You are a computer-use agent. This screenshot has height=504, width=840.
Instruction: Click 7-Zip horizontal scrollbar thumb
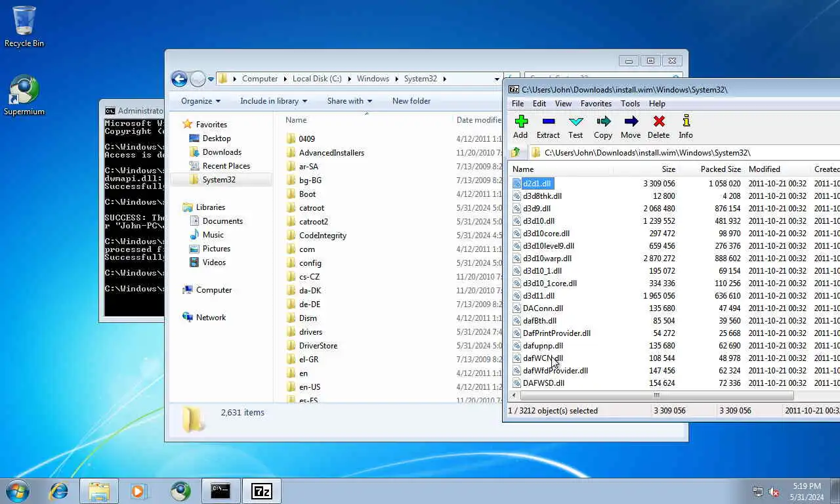pos(656,396)
